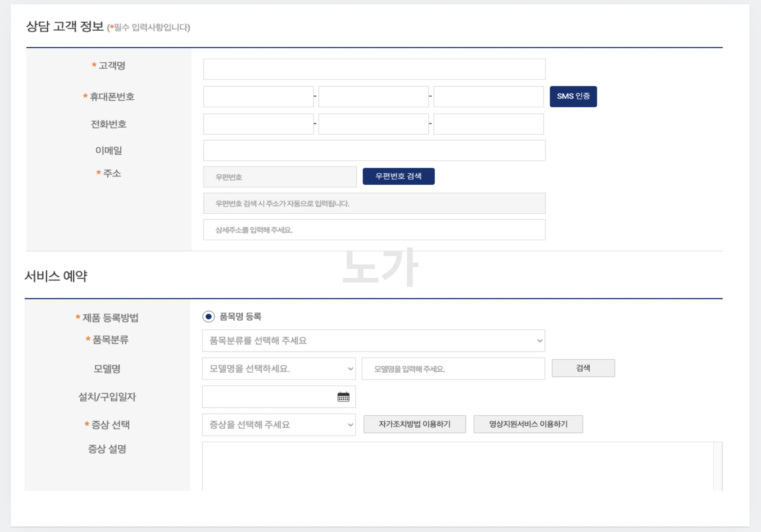
Task: Open the 증상을 선택해 주세요 dropdown
Action: point(279,425)
